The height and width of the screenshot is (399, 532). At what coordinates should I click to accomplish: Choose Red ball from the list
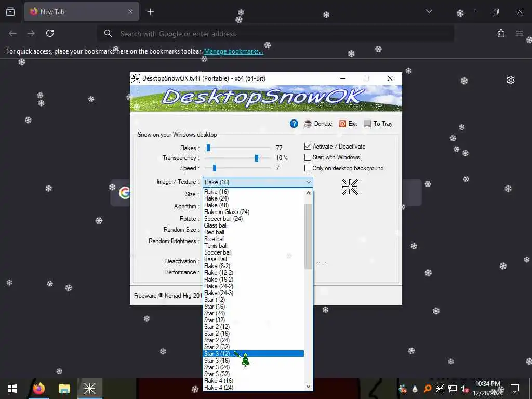254,232
